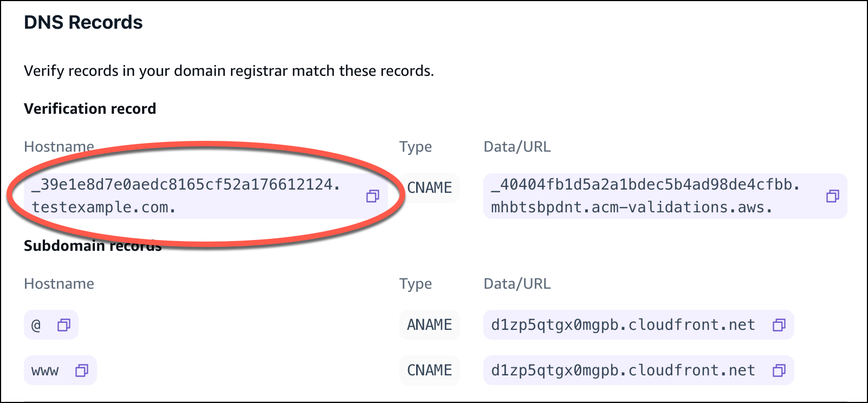Click the Hostname column header under Subdomain records
This screenshot has height=403, width=868.
tap(58, 283)
